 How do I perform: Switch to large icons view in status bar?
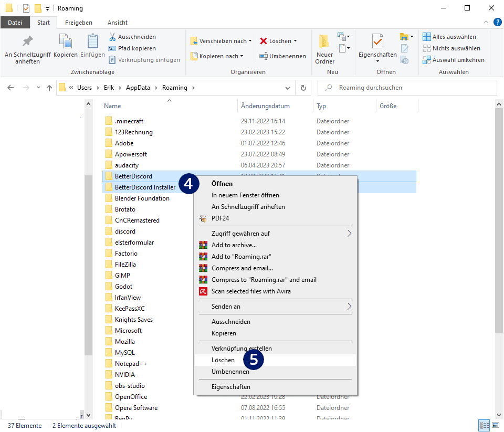pos(496,425)
